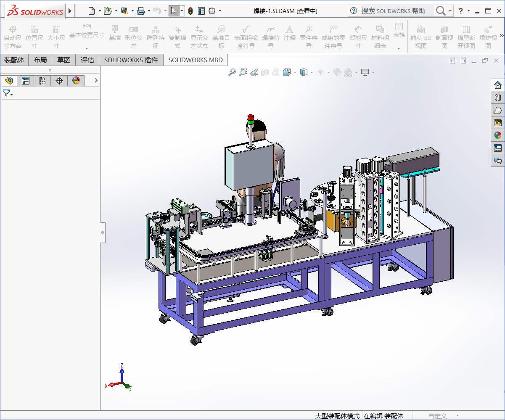Click the 评估 tab
This screenshot has height=420, width=505.
click(87, 60)
